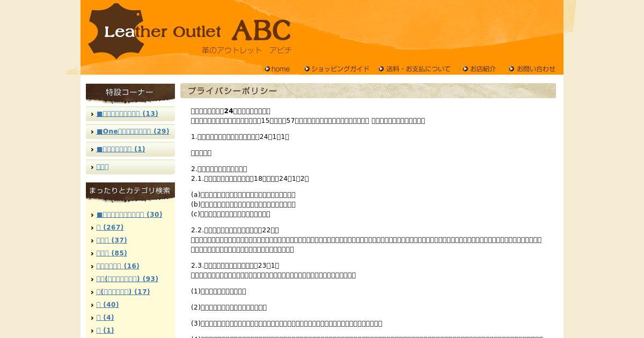644x338 pixels.
Task: Click the policy line starting with (b)
Action: coord(243,204)
